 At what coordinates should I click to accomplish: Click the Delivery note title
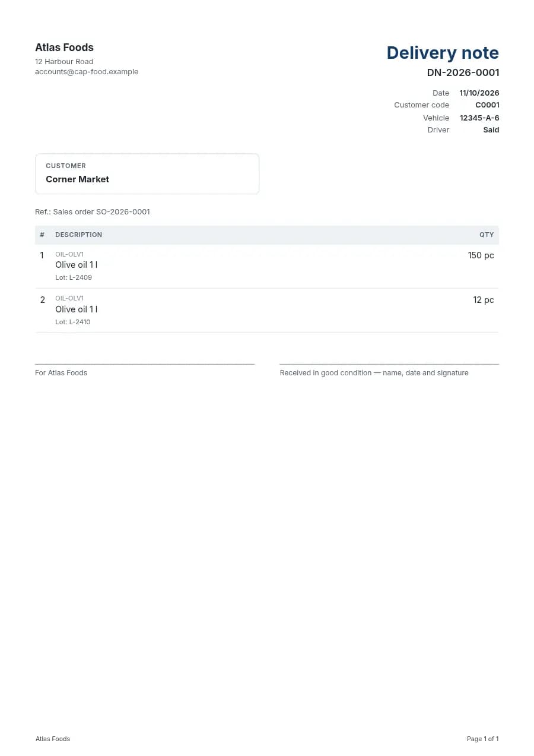coord(443,53)
